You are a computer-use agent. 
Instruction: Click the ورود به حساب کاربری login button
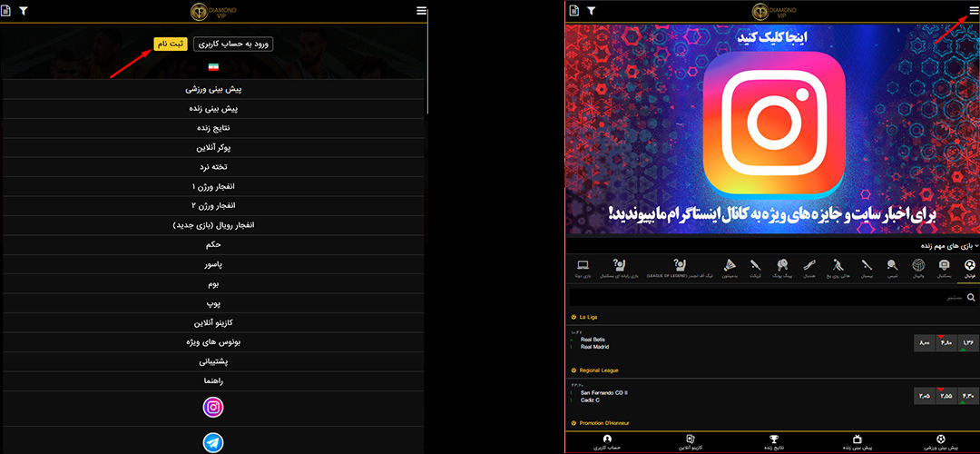click(x=233, y=44)
